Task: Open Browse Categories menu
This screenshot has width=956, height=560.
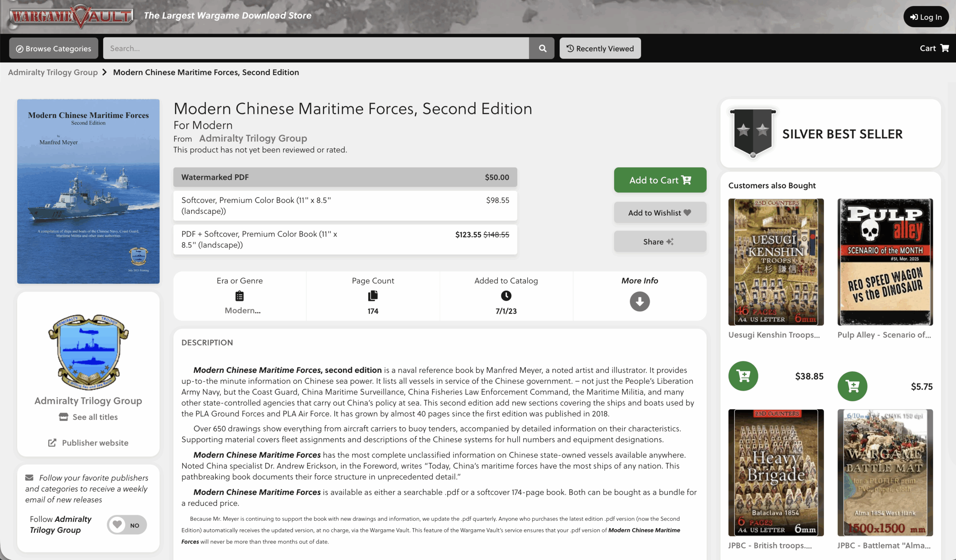Action: [x=53, y=48]
